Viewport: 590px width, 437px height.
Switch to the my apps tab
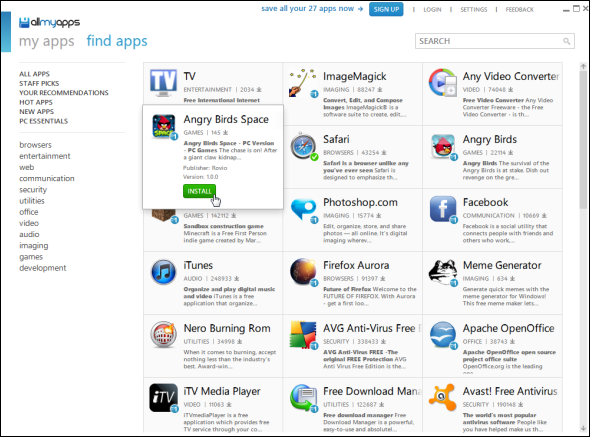pos(47,41)
